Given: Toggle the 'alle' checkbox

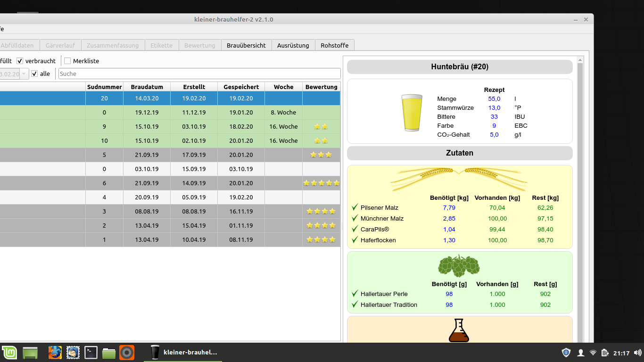Looking at the screenshot, I should (x=34, y=74).
